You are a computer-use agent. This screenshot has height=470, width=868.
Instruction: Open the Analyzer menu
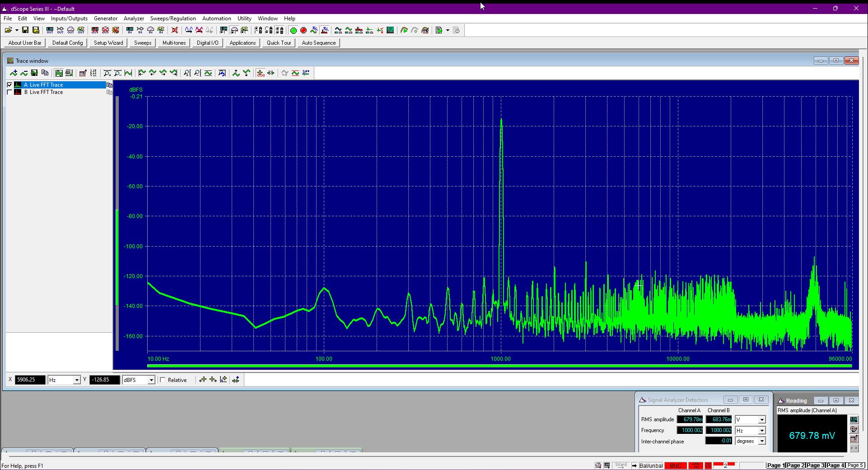[134, 19]
